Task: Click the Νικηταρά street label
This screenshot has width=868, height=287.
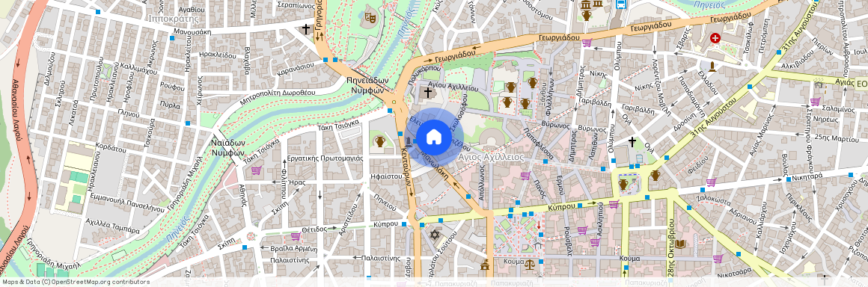Action: [x=807, y=178]
